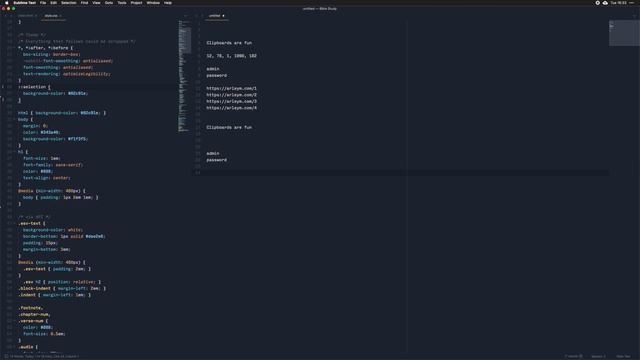The width and height of the screenshot is (640, 360).
Task: Open the right pane tab list dropdown
Action: point(634,16)
